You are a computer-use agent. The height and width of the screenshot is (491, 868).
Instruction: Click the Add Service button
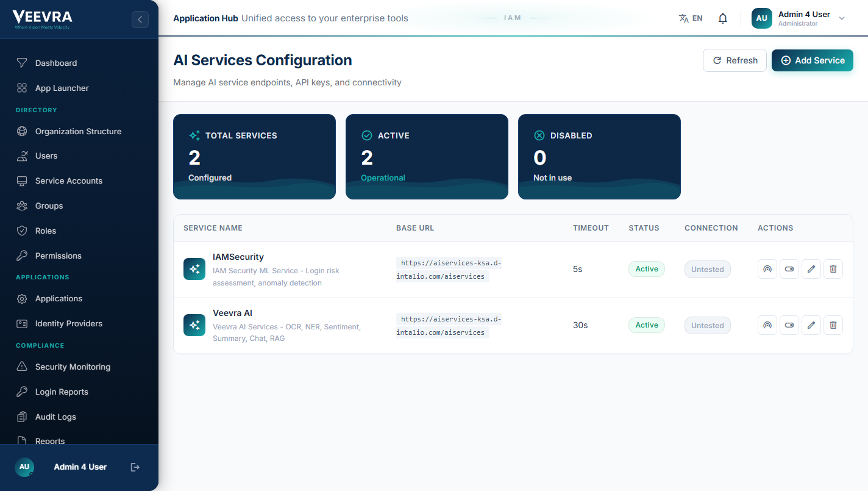tap(813, 60)
